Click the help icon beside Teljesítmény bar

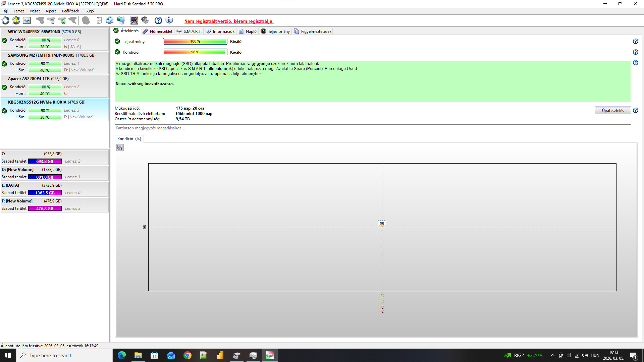click(635, 41)
